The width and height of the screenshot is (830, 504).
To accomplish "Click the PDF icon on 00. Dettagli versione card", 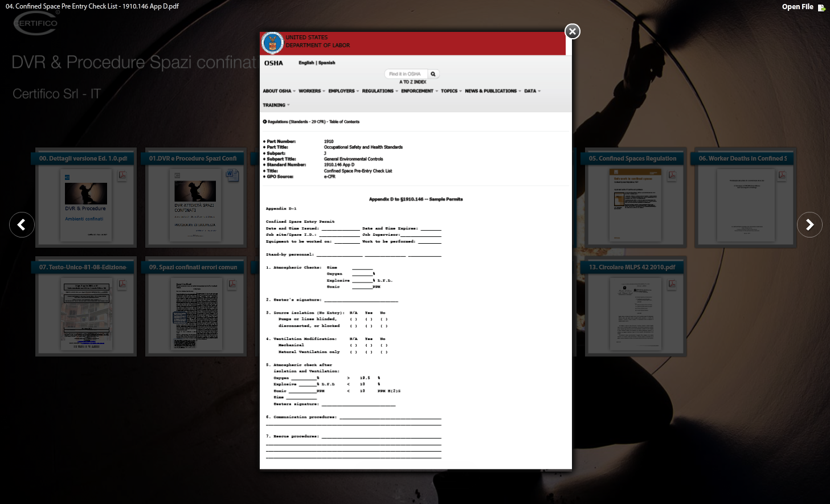I will pos(122,175).
